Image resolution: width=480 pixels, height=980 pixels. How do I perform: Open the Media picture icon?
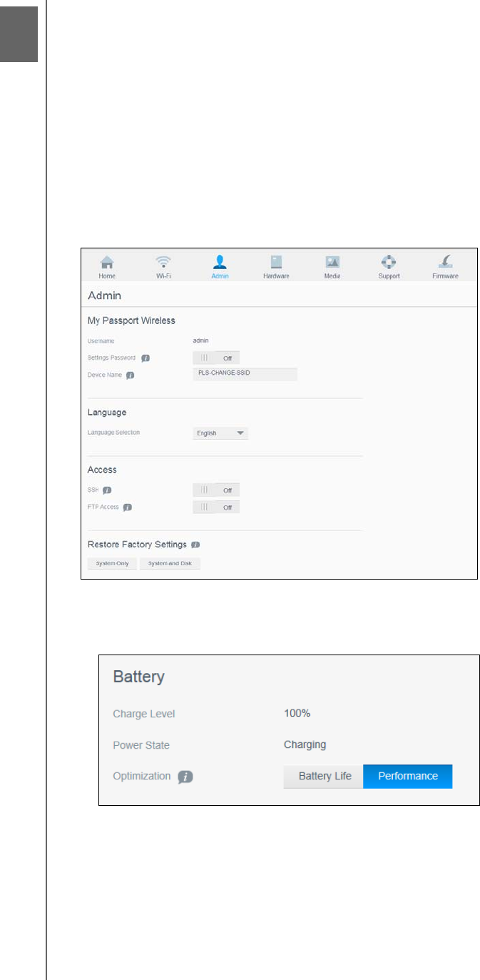332,262
